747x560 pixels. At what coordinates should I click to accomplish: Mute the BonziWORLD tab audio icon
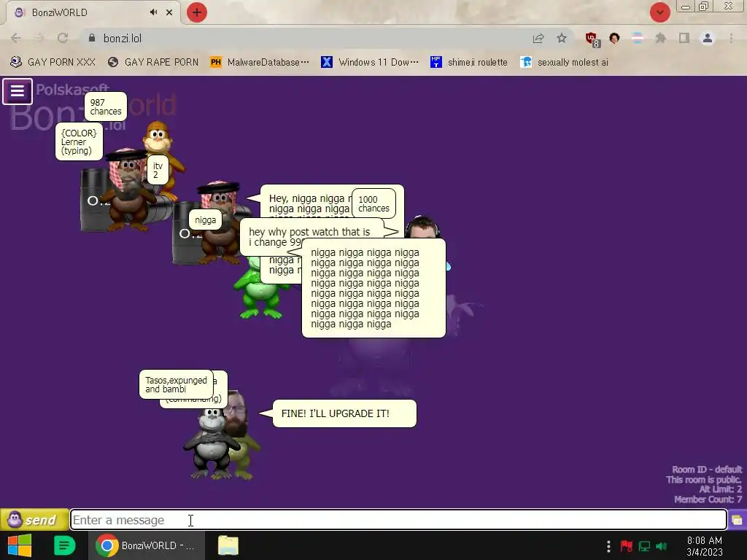pos(153,12)
